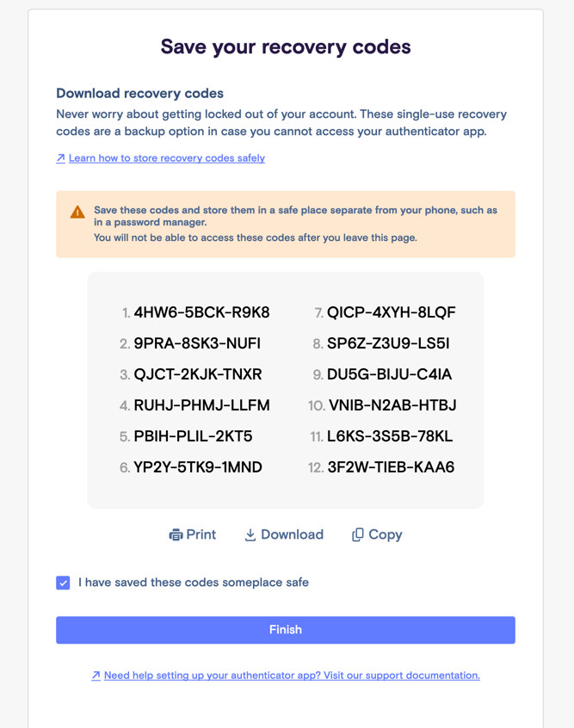Click the Print label
574x728 pixels.
(201, 535)
